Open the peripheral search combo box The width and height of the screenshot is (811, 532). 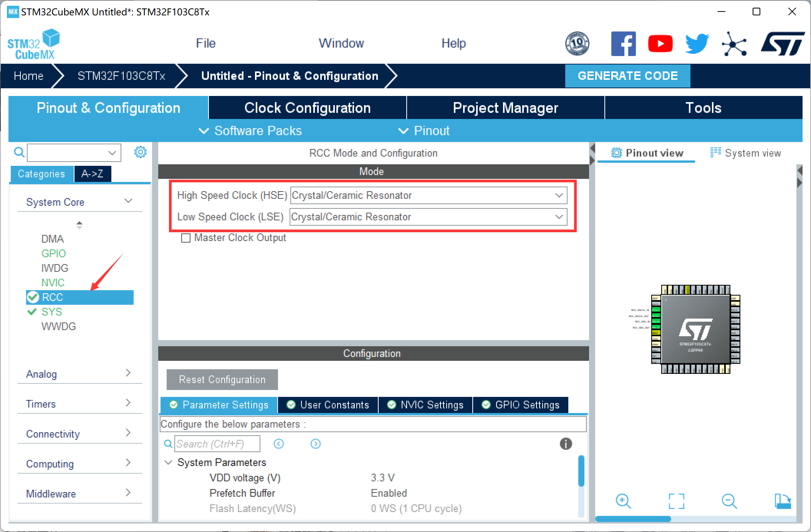tap(74, 153)
